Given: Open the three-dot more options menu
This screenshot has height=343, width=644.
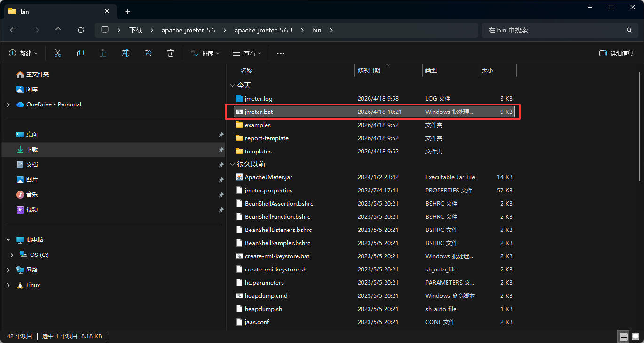Looking at the screenshot, I should [x=281, y=54].
